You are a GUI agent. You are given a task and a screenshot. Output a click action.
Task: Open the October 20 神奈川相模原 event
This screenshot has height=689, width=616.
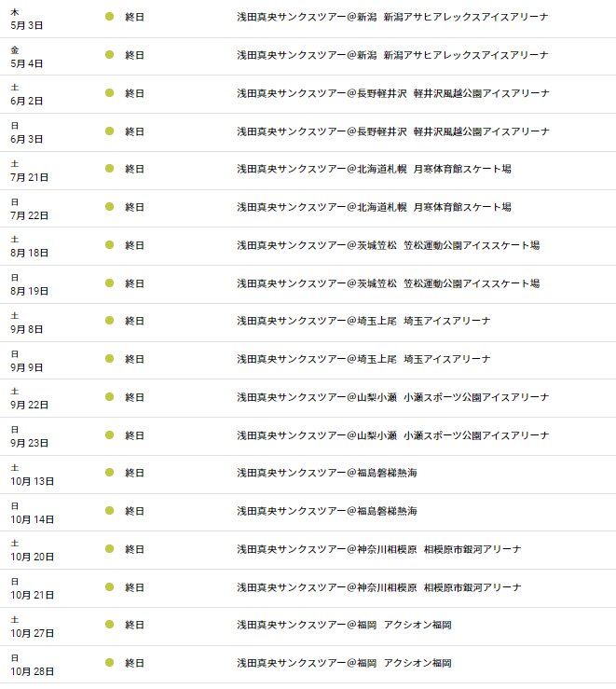coord(378,549)
